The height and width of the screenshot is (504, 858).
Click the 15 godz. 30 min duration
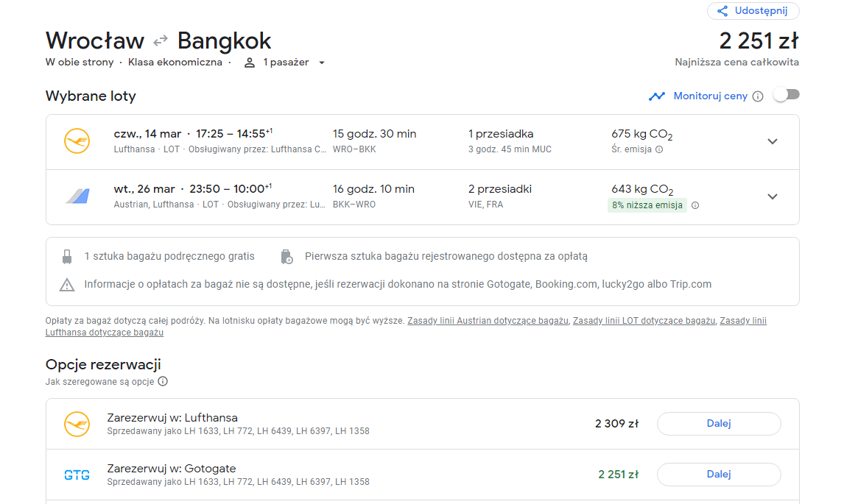374,134
